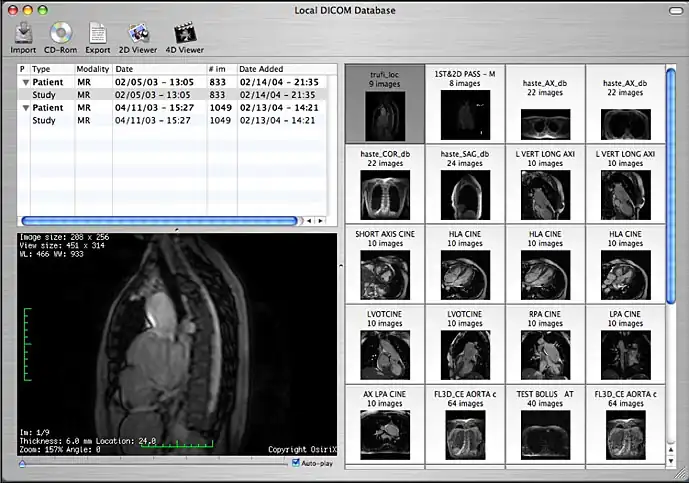Open the haste_COR_db series thumbnail

pos(385,185)
